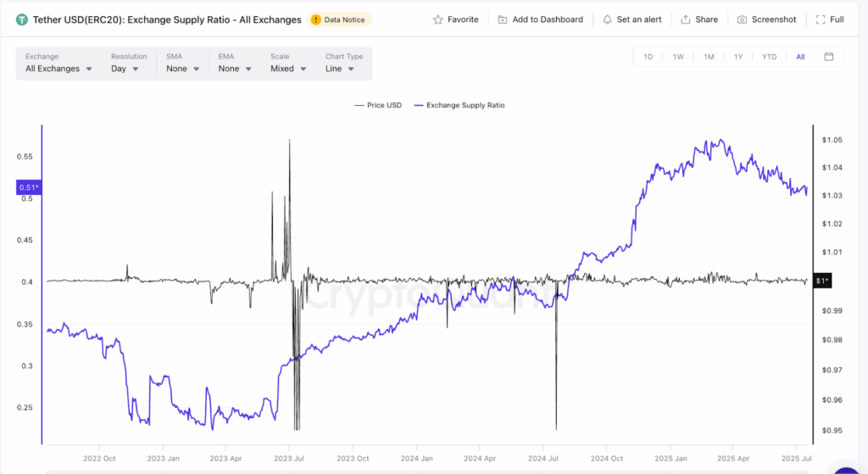Image resolution: width=868 pixels, height=474 pixels.
Task: Click the chart title text
Action: [167, 20]
